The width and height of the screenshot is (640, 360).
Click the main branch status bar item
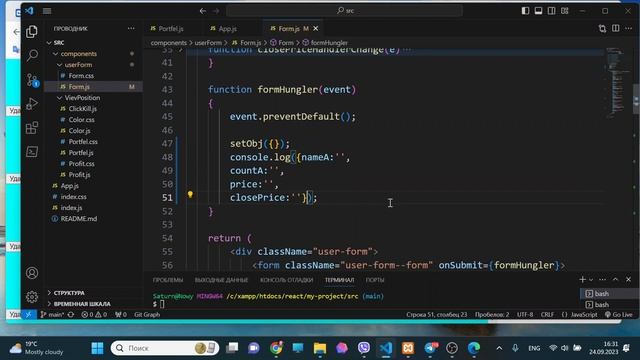pyautogui.click(x=52, y=314)
